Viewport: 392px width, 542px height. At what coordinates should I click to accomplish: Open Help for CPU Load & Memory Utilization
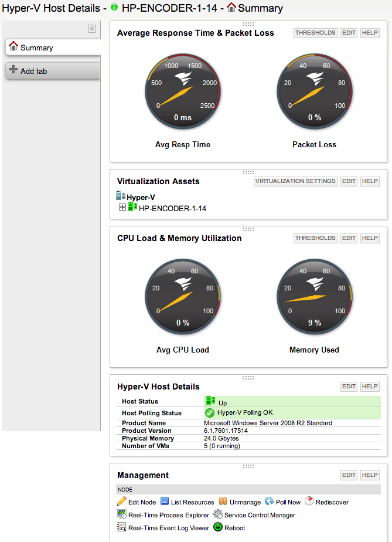pos(370,238)
